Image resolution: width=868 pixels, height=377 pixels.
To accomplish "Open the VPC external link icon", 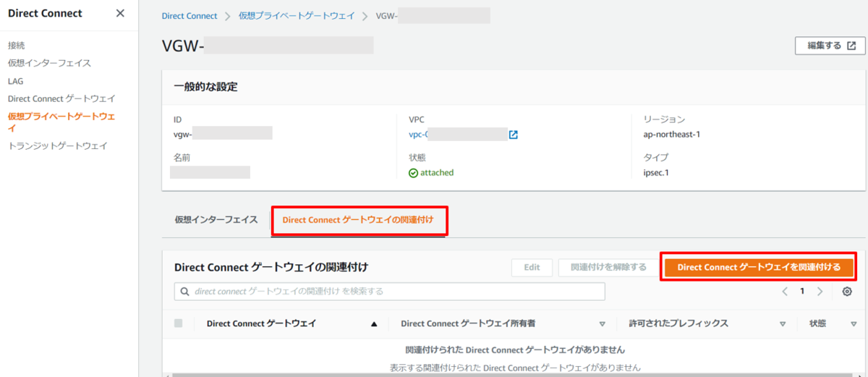I will [513, 135].
